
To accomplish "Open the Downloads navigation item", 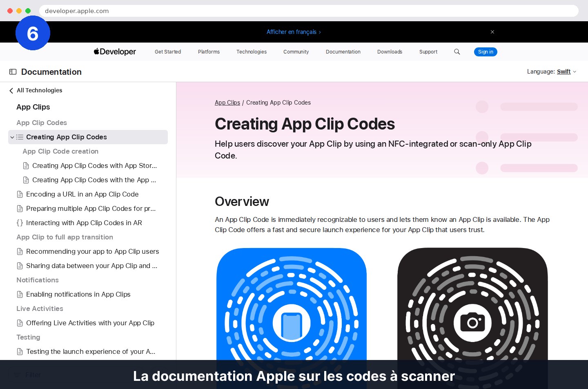I will point(390,52).
